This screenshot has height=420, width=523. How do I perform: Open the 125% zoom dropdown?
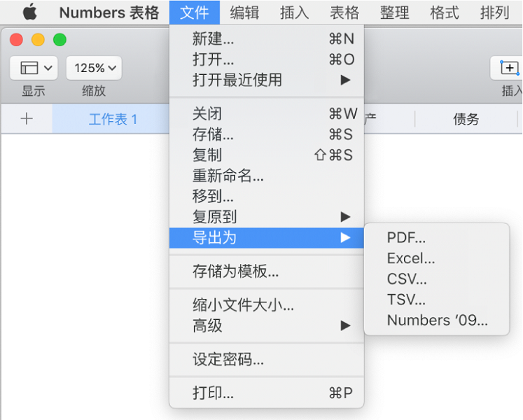point(94,68)
